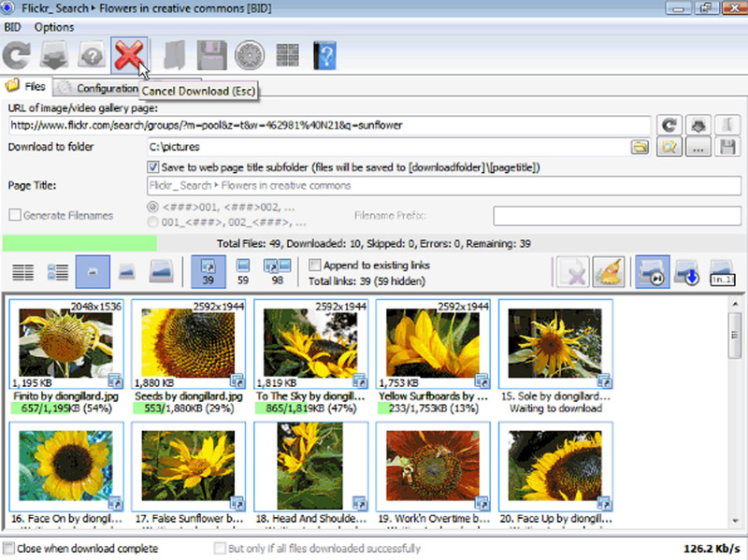The height and width of the screenshot is (560, 748).
Task: Click the ellipsis button next to the download folder
Action: point(698,147)
